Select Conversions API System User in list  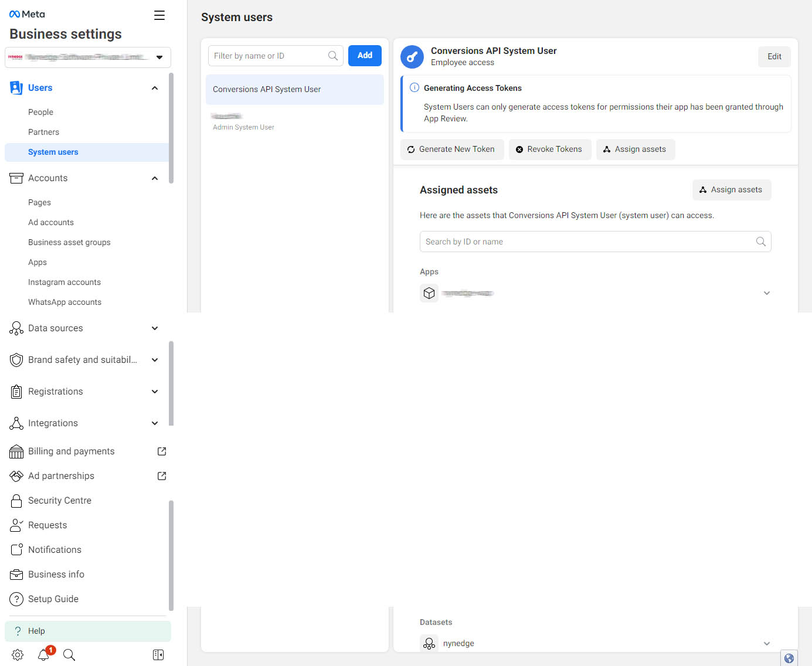coord(295,89)
